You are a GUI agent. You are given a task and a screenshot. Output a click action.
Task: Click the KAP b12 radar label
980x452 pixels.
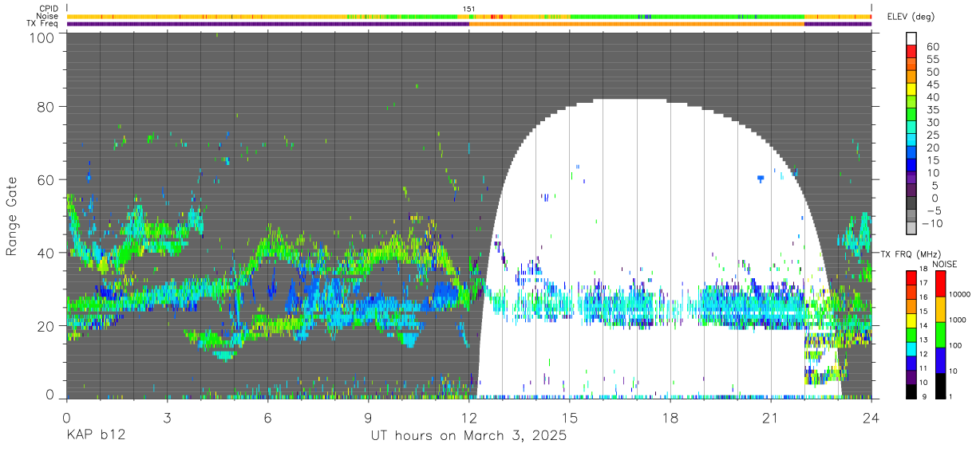tap(95, 436)
